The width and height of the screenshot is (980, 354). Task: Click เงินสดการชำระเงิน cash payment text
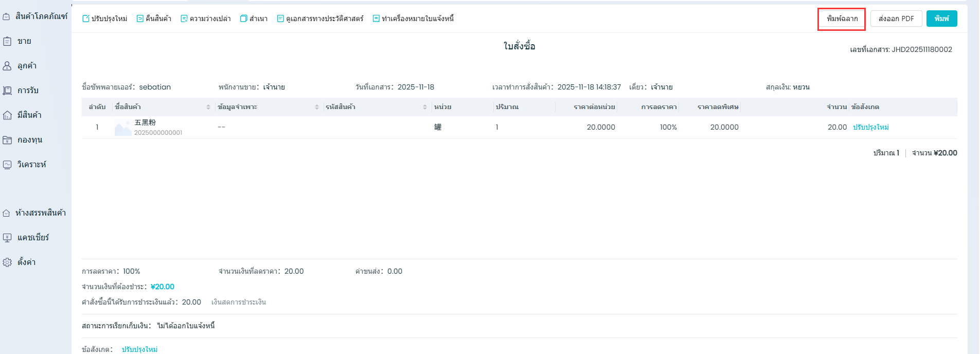pos(239,302)
